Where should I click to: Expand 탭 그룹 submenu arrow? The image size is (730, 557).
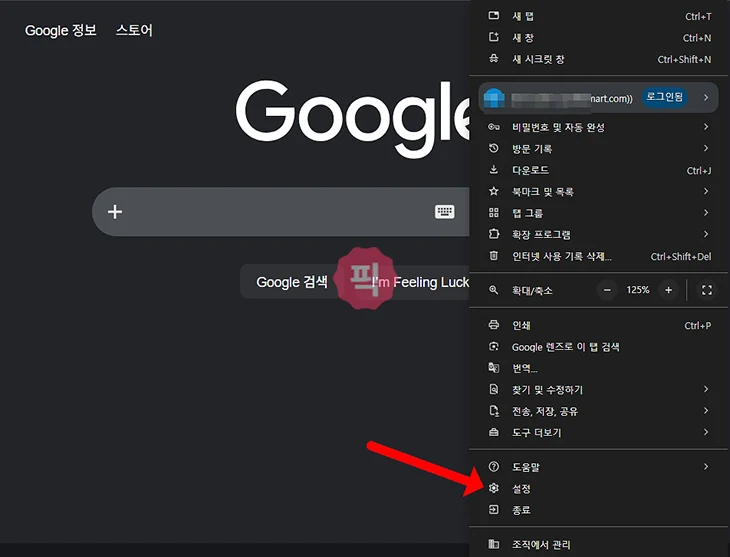(706, 212)
